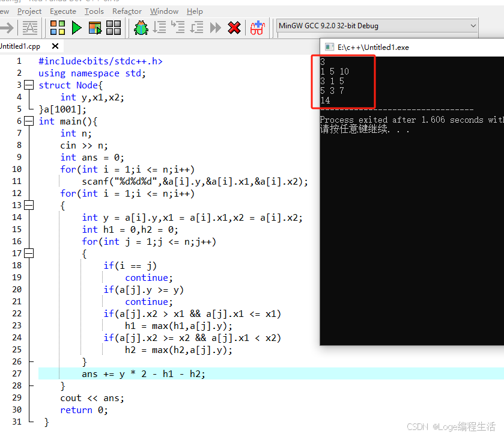
Task: Click the 'cin >> n;' line
Action: [84, 146]
